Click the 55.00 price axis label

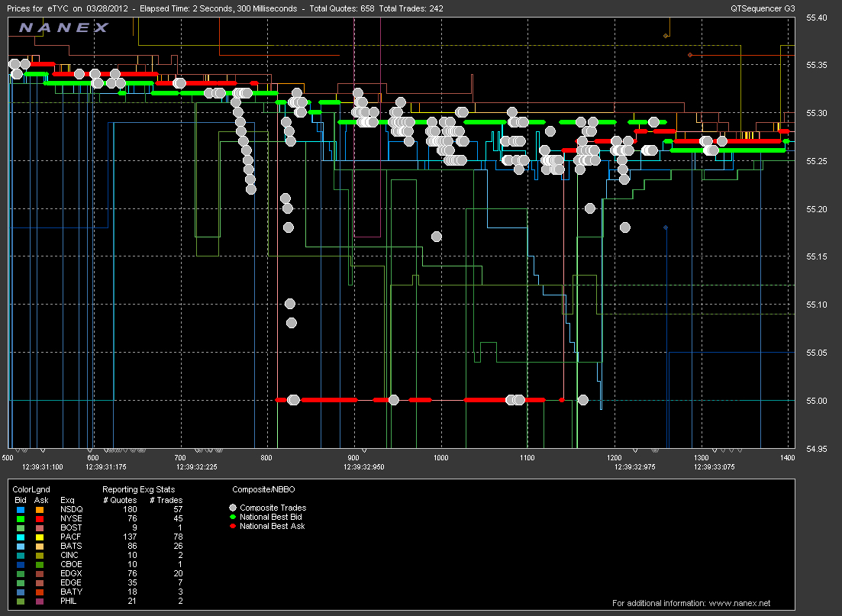816,401
